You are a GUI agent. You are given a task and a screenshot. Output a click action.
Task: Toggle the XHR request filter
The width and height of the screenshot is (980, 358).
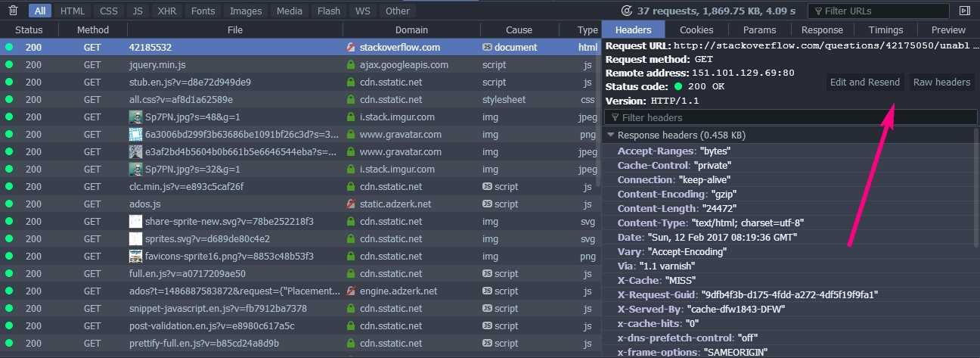click(x=166, y=11)
